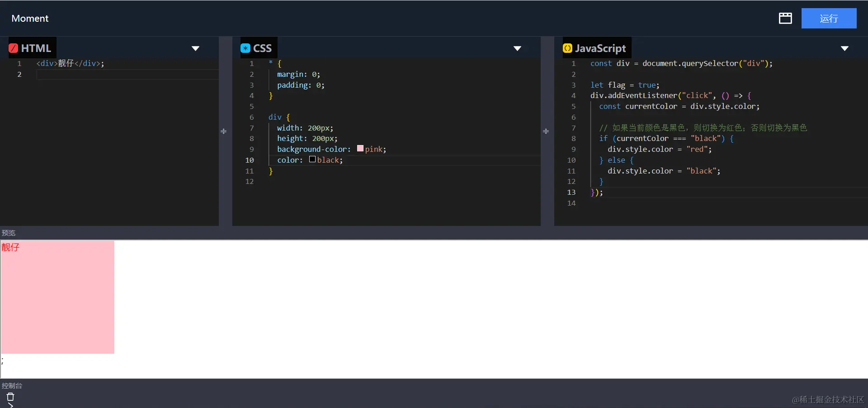The width and height of the screenshot is (868, 408).
Task: Open the HTML panel dropdown arrow
Action: (195, 48)
